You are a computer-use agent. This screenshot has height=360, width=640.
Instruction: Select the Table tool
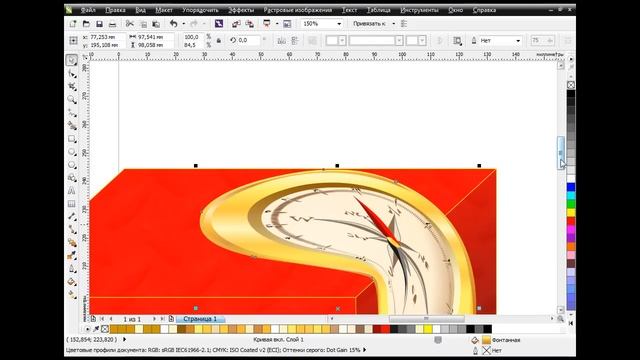tap(72, 204)
